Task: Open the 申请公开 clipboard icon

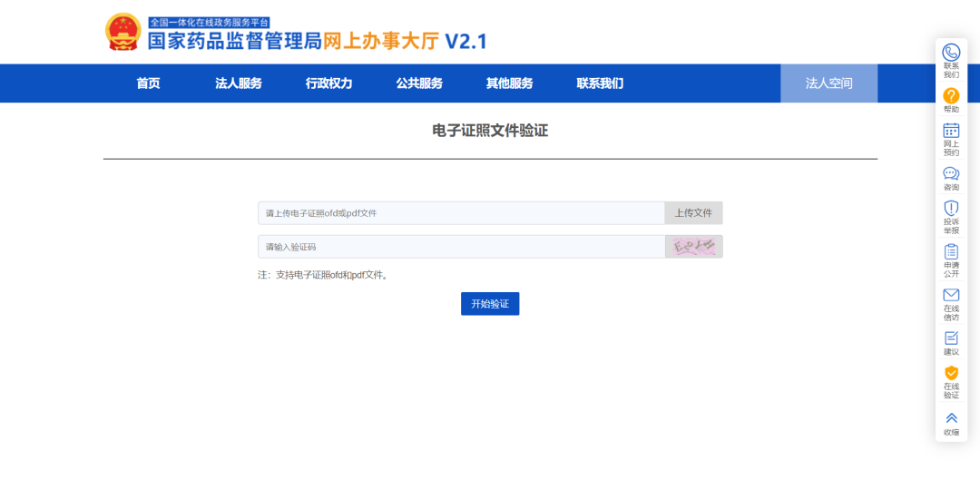Action: (x=951, y=251)
